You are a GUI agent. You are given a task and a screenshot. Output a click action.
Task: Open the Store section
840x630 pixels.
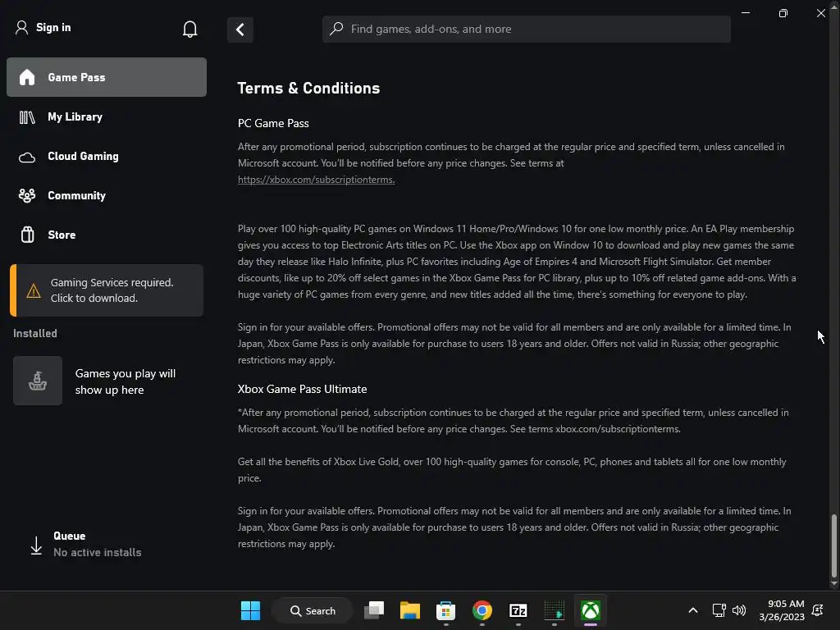click(107, 235)
